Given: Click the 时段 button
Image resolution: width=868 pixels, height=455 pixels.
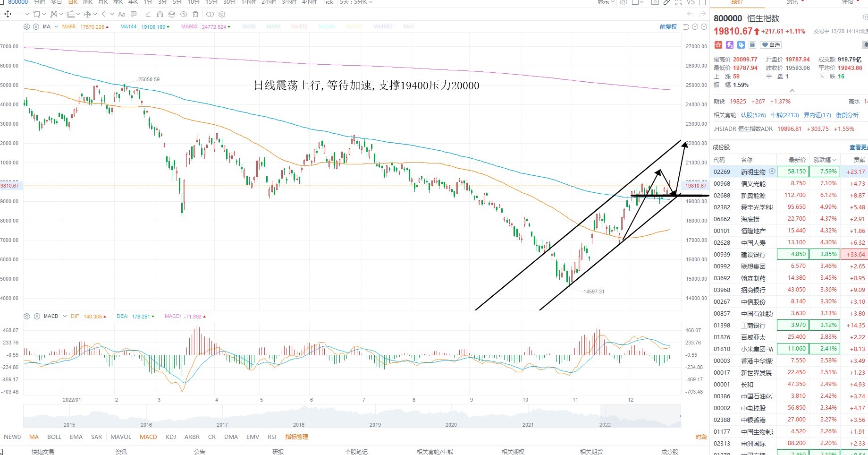Looking at the screenshot, I should 701,437.
